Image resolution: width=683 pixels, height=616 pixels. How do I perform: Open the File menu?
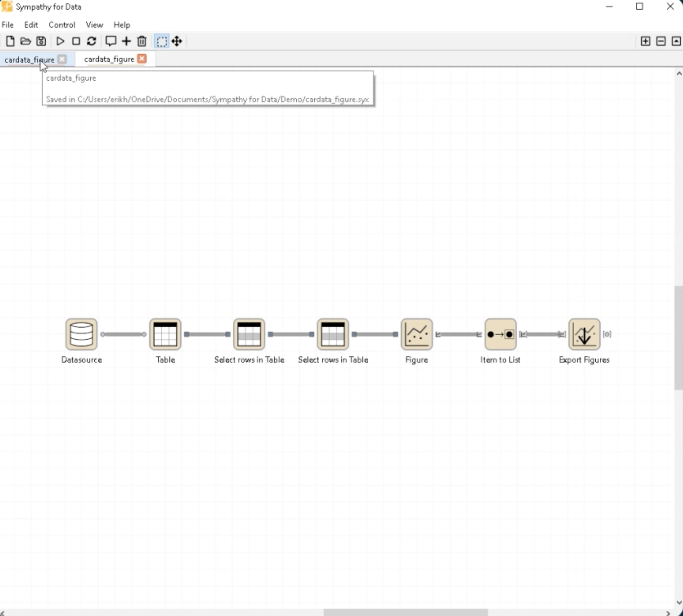pos(8,25)
